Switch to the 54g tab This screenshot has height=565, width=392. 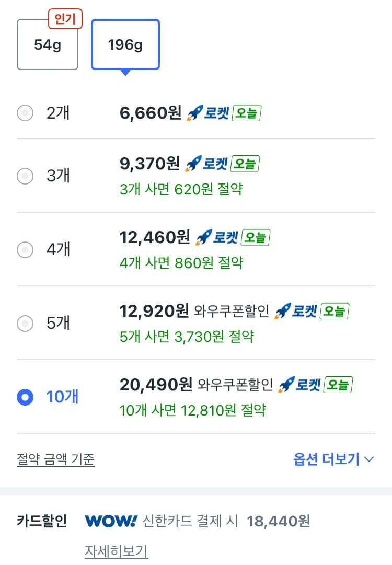pyautogui.click(x=47, y=44)
